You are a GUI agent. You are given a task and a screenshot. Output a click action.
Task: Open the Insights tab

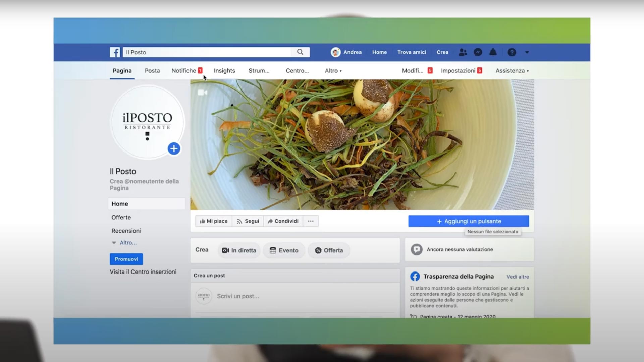224,71
